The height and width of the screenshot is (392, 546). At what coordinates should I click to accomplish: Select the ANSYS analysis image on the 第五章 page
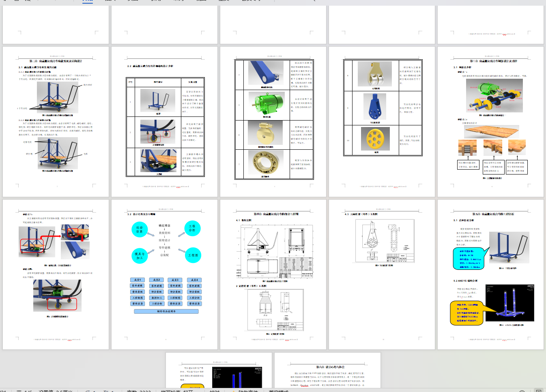coord(510,303)
